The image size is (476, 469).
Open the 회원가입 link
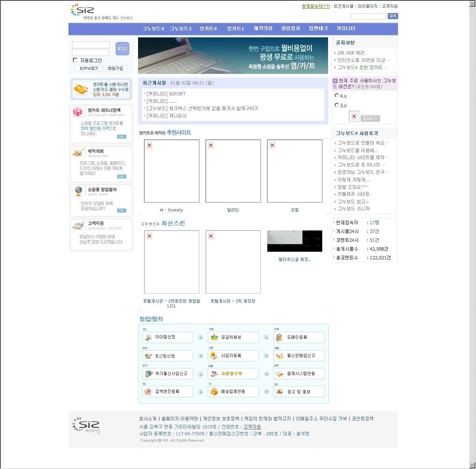tap(115, 68)
